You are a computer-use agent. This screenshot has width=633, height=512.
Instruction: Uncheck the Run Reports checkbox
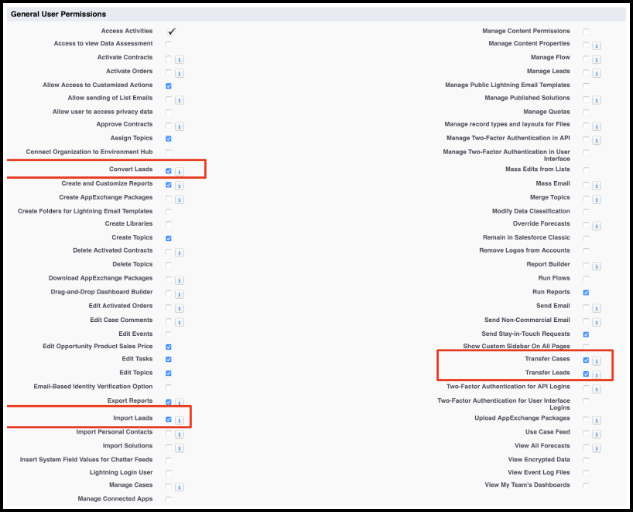(586, 292)
